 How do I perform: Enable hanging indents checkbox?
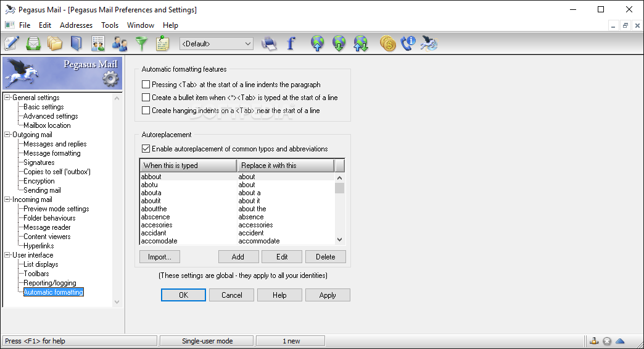tap(146, 110)
